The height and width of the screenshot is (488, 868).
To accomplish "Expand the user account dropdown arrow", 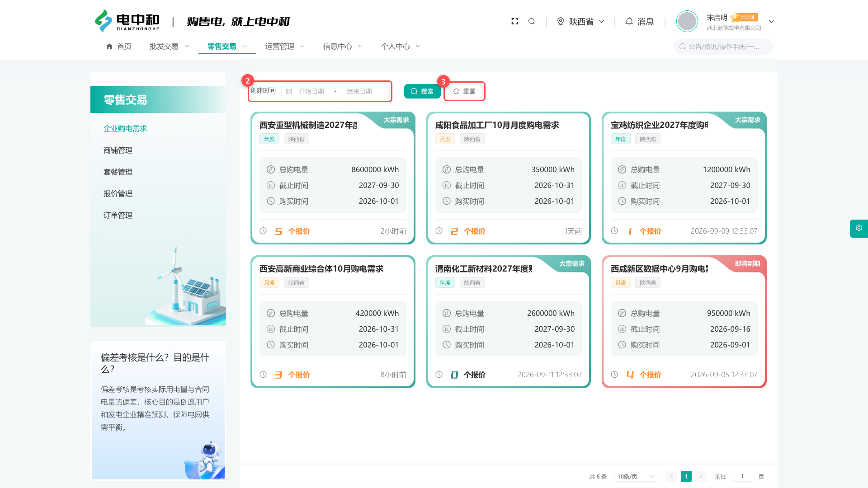I will (x=772, y=21).
